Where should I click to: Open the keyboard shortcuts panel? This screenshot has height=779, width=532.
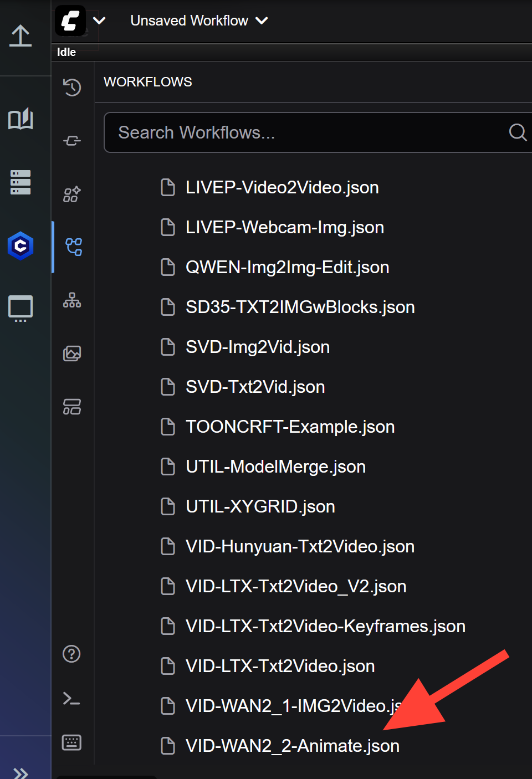71,744
